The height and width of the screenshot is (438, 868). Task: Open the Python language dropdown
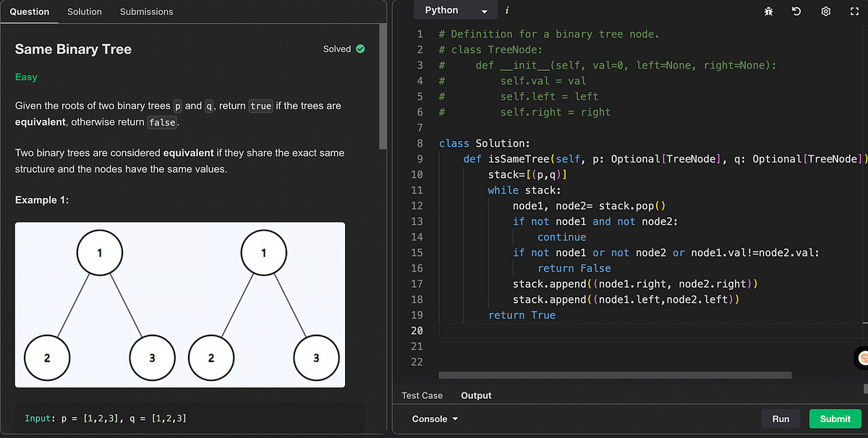point(449,10)
